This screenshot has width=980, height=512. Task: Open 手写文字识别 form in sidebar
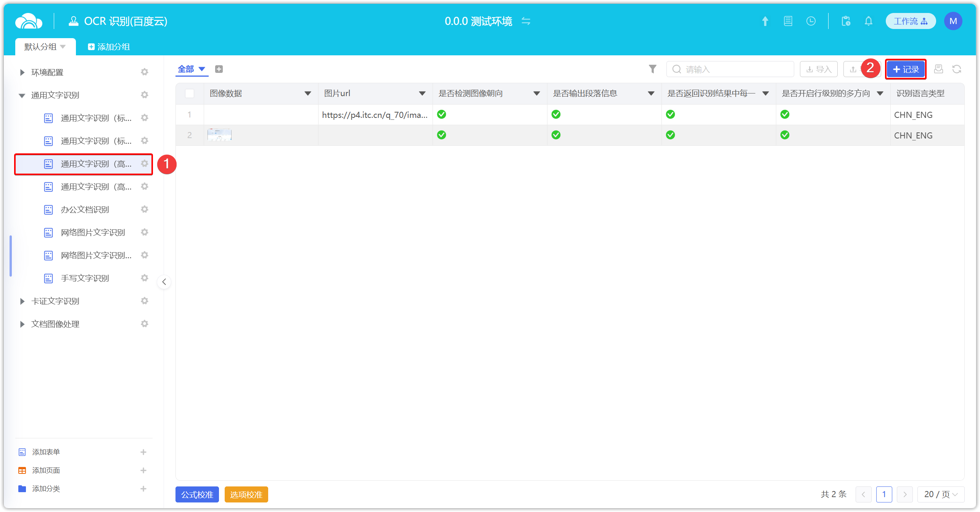click(85, 278)
